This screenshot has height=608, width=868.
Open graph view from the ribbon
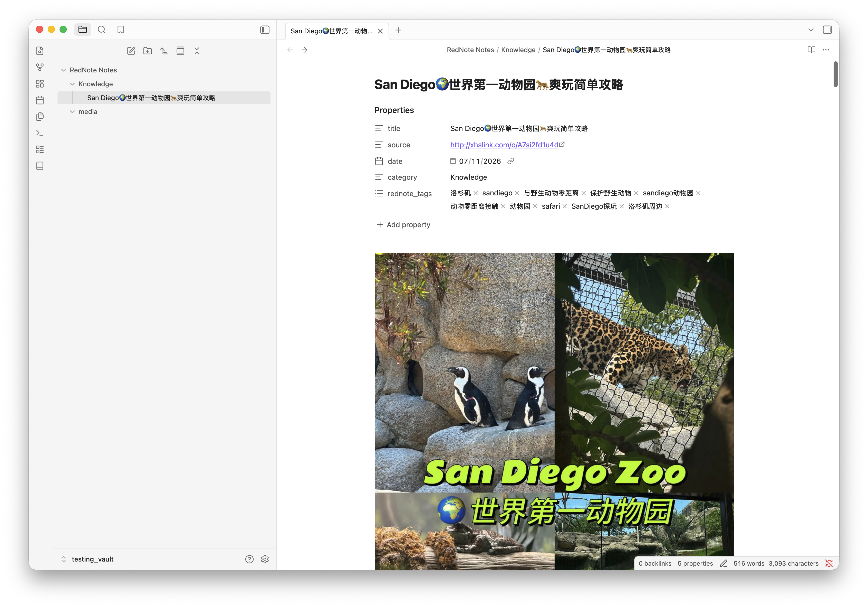(40, 67)
